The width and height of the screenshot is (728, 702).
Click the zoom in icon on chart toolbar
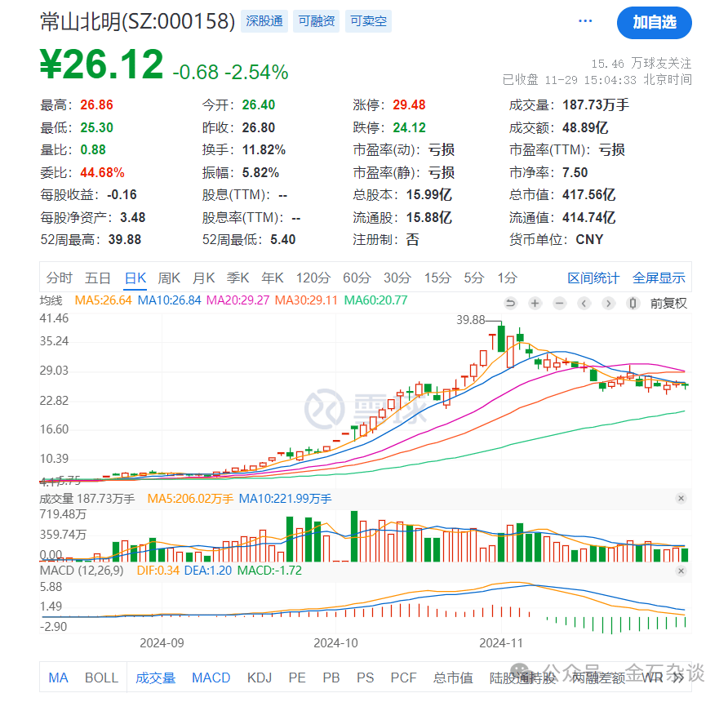point(535,303)
